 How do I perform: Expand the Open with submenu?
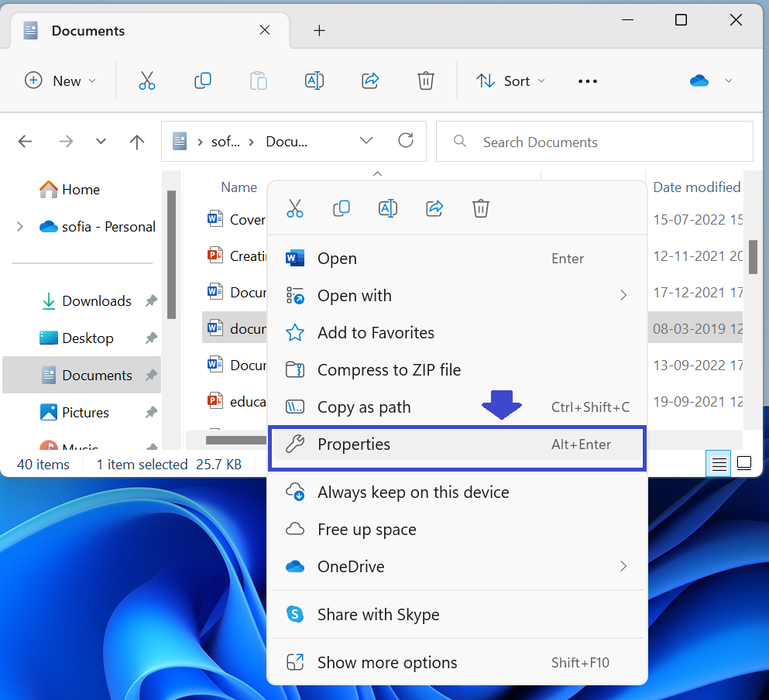[x=354, y=295]
